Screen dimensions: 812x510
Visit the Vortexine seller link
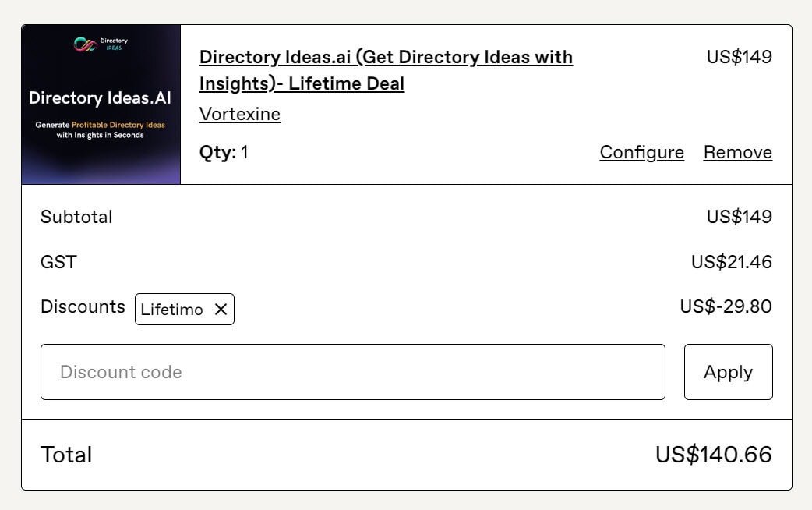point(240,114)
